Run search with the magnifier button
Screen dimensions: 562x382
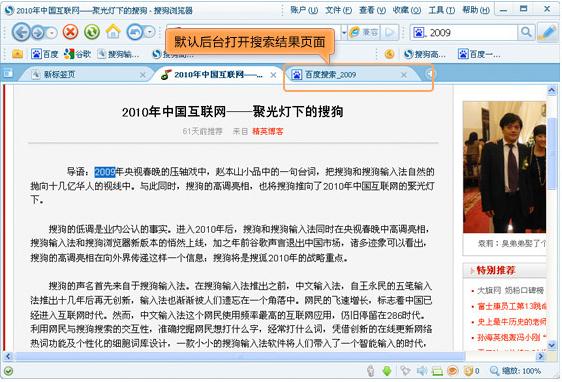click(526, 33)
